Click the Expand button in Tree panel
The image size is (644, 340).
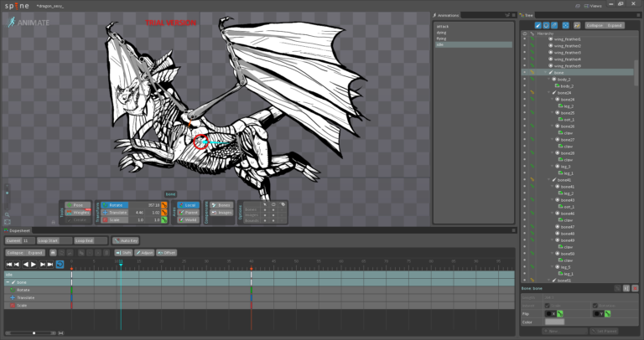coord(615,25)
